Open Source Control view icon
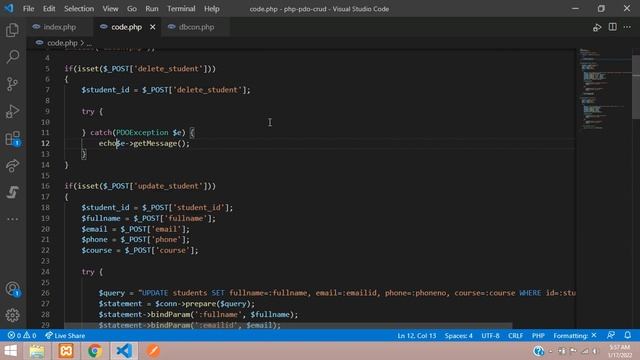The width and height of the screenshot is (640, 360). click(x=12, y=84)
